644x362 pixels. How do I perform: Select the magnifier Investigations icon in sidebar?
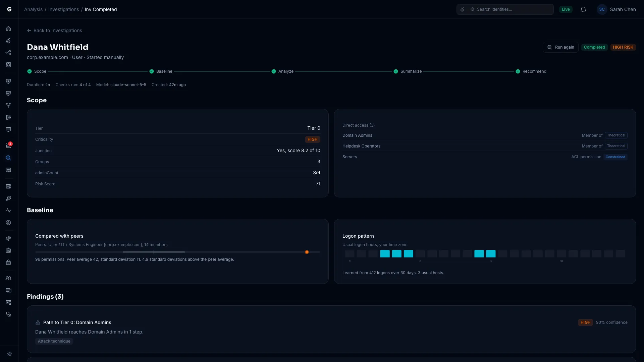pos(8,158)
